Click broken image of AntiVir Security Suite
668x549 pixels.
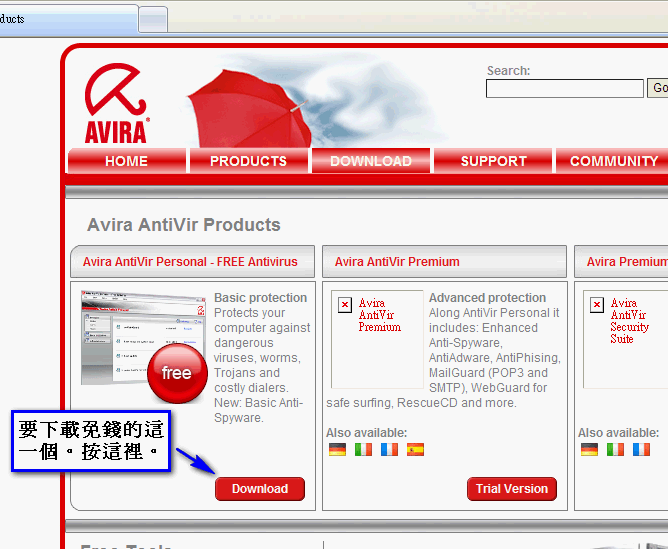click(625, 339)
